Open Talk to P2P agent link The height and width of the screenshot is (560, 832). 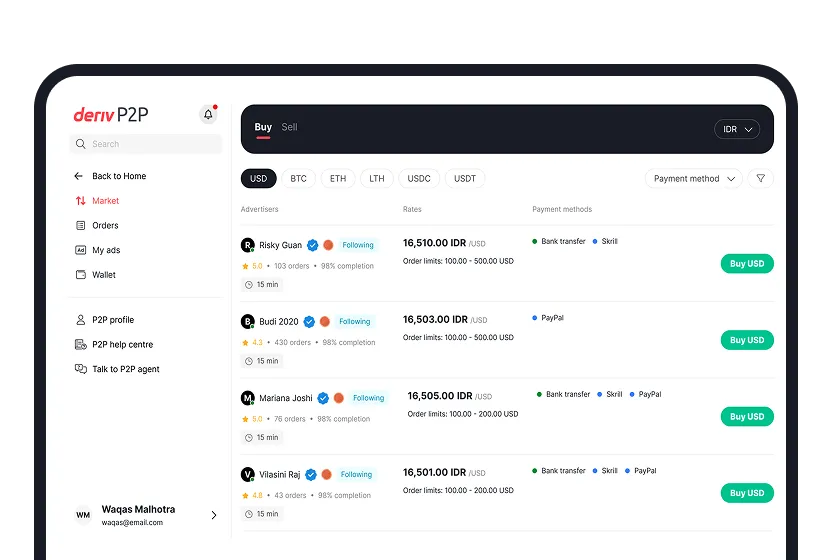click(126, 369)
